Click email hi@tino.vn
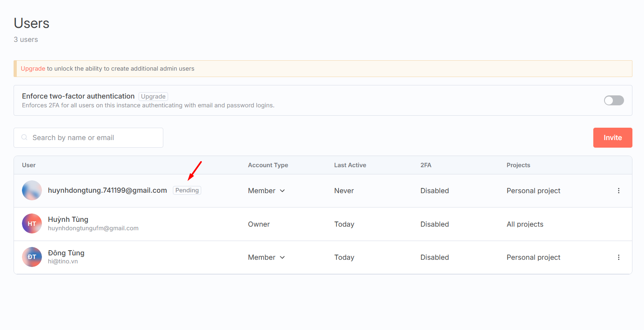This screenshot has width=644, height=330. [63, 261]
